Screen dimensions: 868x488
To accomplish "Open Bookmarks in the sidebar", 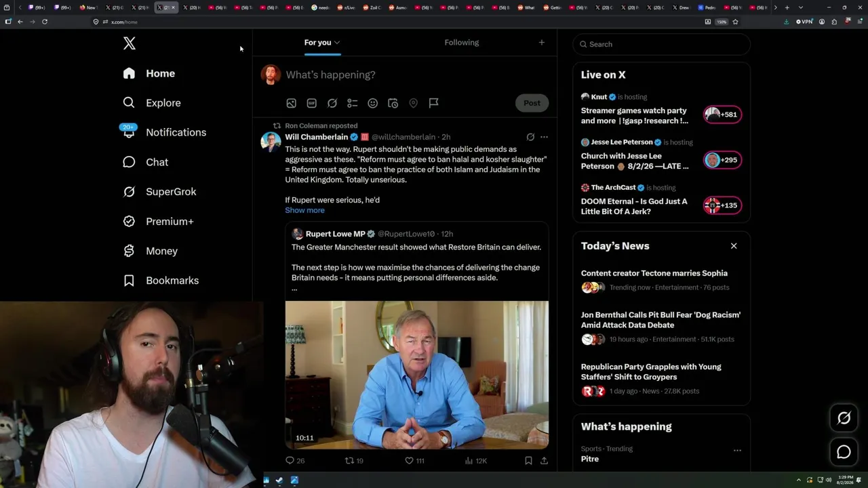I will [161, 281].
